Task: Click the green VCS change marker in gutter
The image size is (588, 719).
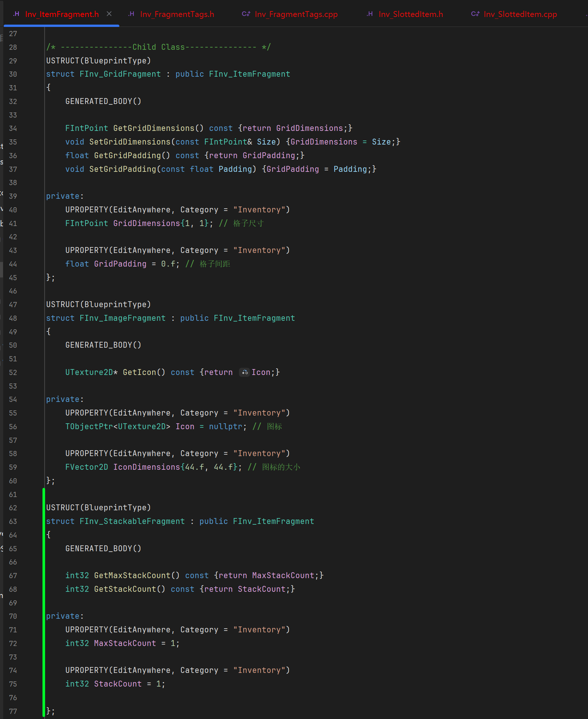Action: click(44, 602)
